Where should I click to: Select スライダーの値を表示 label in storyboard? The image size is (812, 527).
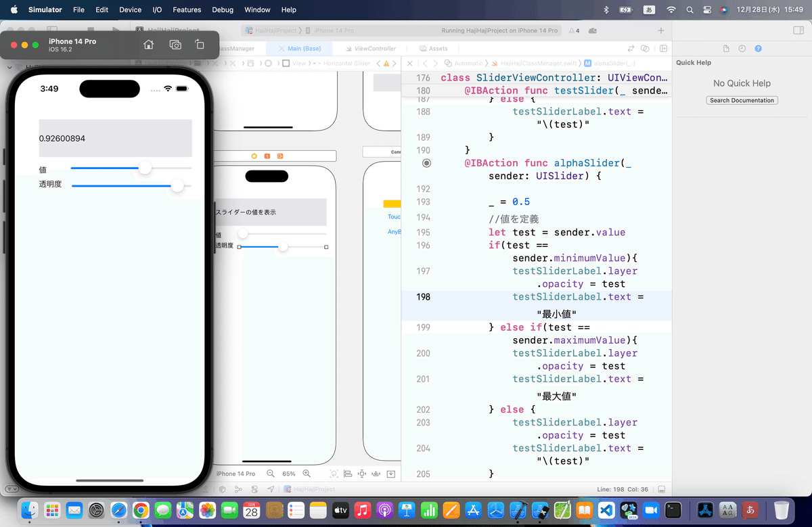point(271,212)
